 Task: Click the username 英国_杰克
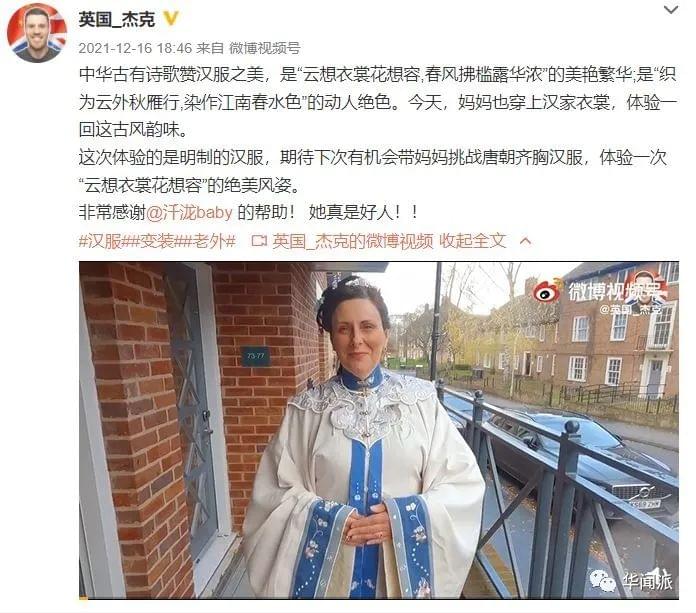[117, 20]
